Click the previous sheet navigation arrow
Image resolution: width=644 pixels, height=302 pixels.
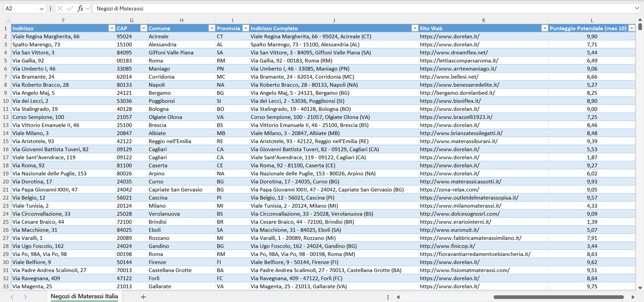pos(12,297)
